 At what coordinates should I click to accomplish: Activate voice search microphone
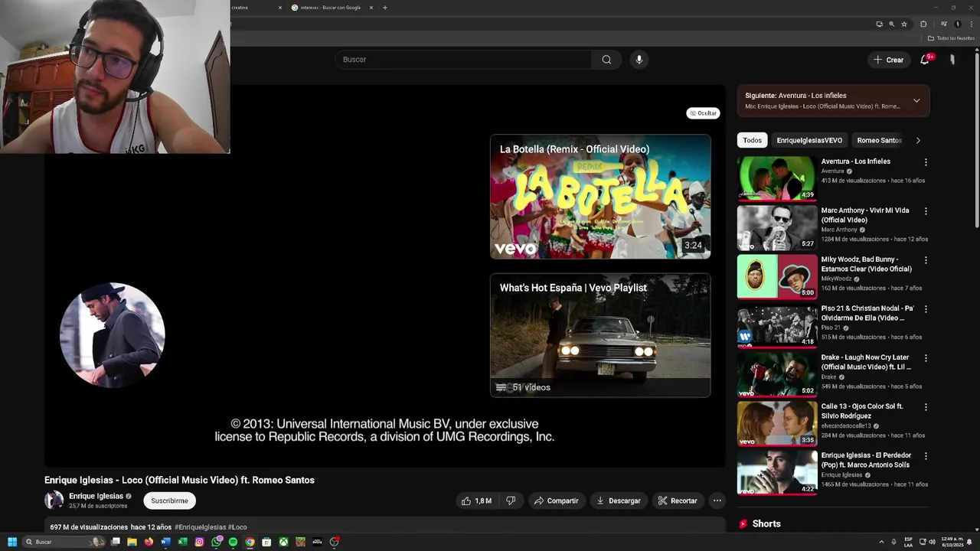639,60
